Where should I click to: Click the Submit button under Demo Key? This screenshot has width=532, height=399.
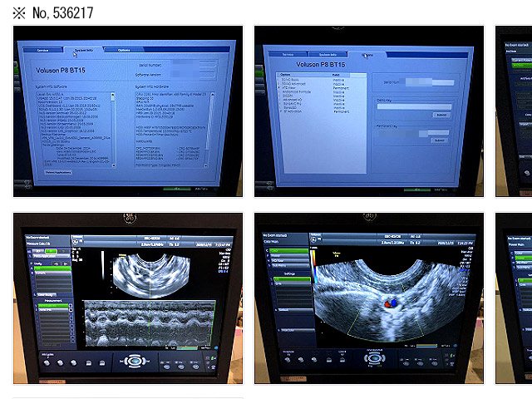441,115
